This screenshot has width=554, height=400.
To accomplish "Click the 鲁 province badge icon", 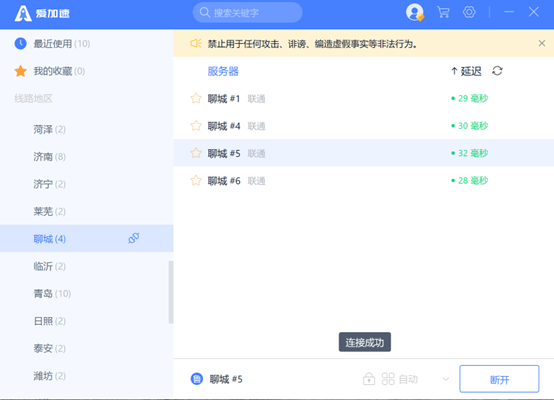I will pos(197,379).
